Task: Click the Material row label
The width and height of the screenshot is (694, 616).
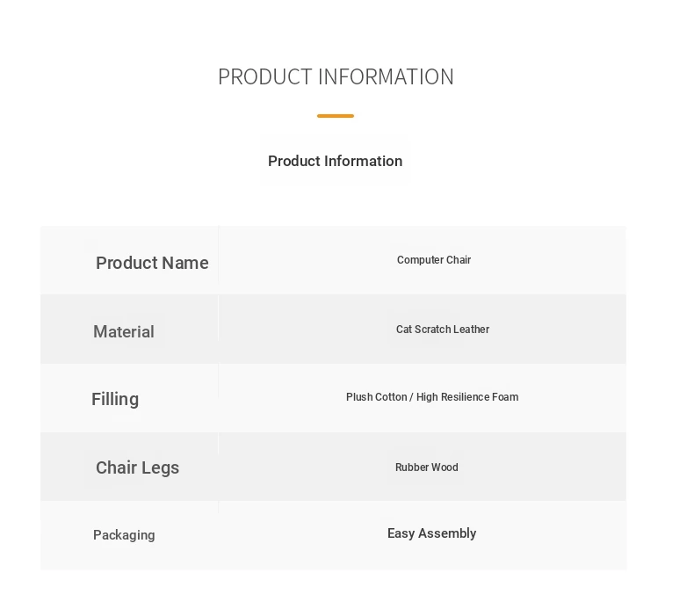Action: [x=124, y=331]
